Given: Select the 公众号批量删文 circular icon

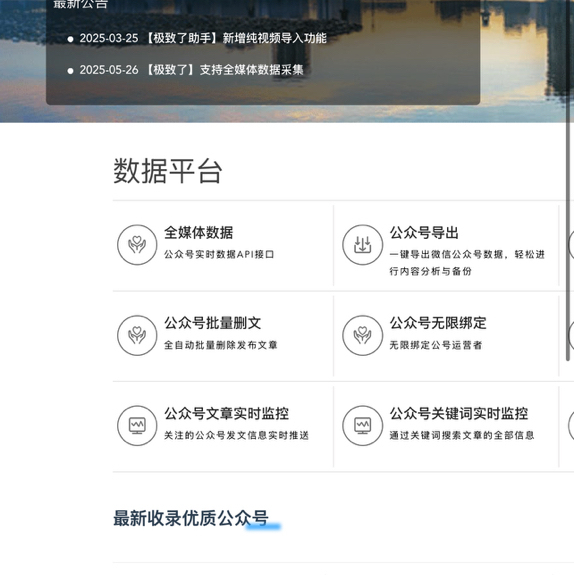Looking at the screenshot, I should [x=137, y=335].
